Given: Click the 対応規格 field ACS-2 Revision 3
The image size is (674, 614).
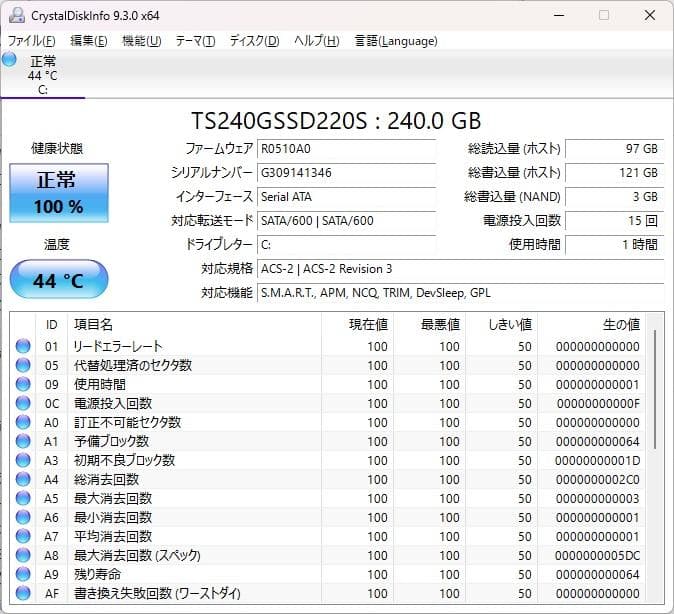Looking at the screenshot, I should pyautogui.click(x=460, y=269).
